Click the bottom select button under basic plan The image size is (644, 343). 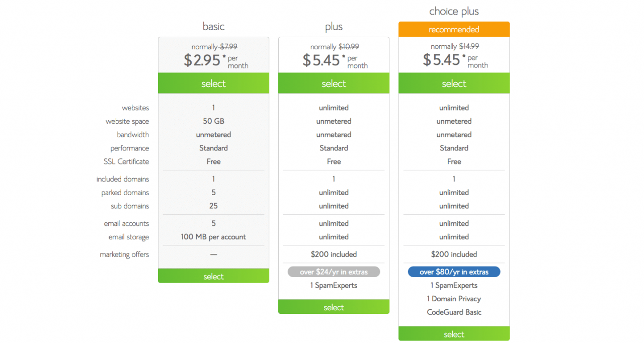click(x=213, y=276)
